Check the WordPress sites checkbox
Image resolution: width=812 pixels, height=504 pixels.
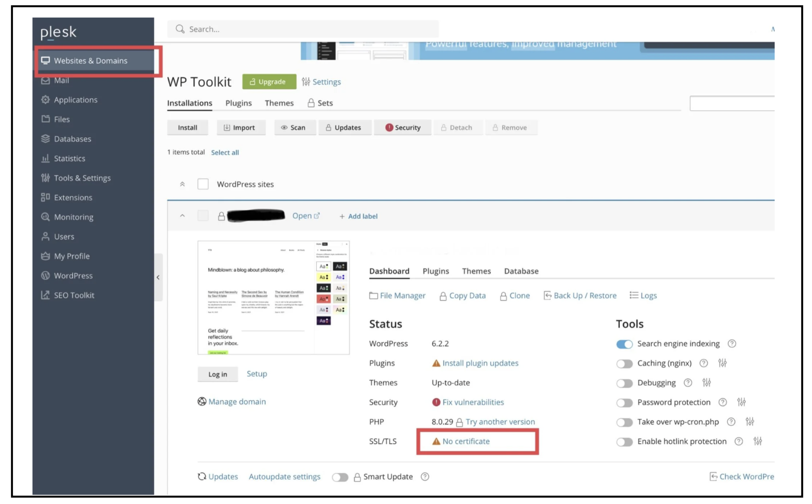pos(203,184)
